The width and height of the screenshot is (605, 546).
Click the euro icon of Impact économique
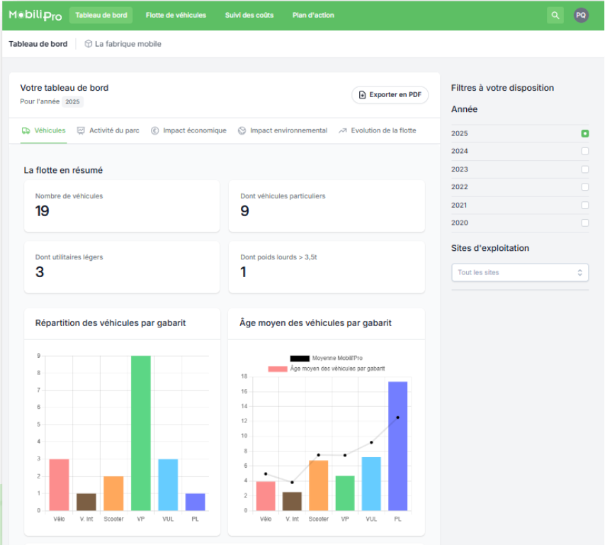click(x=155, y=131)
